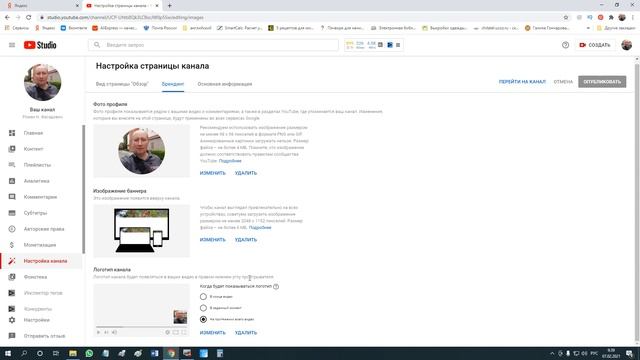Click ИЗМЕНИТЬ for the banner image

213,240
